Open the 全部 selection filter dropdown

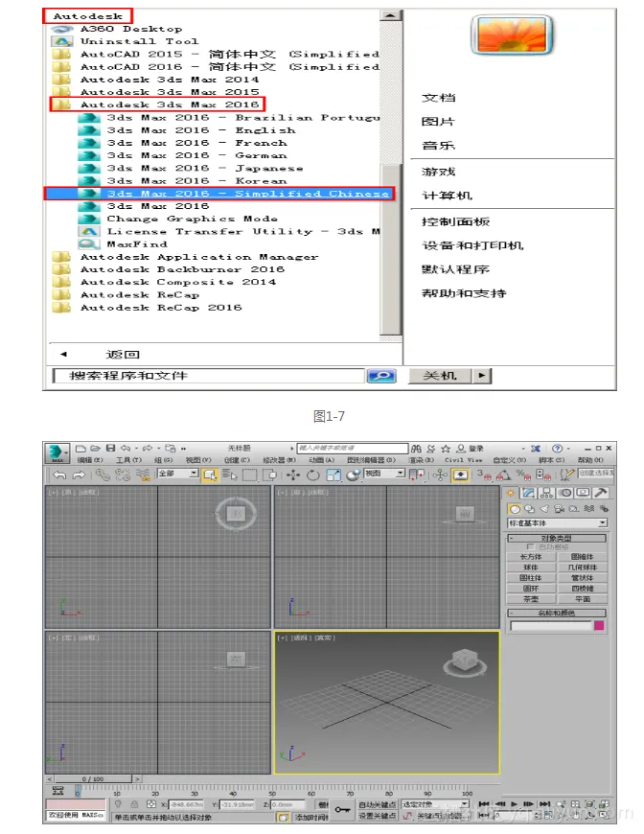tap(194, 474)
